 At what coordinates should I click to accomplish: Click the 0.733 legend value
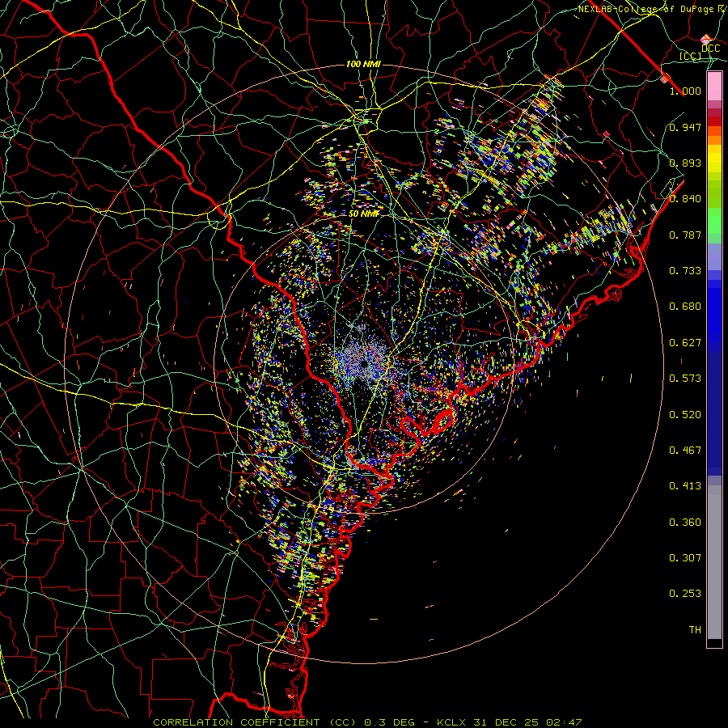click(685, 271)
